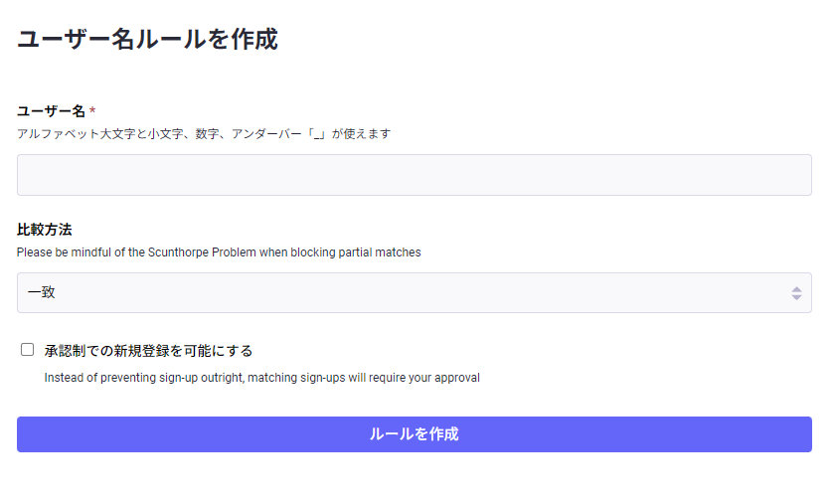Click the downward arrow of the select caret
The image size is (835, 504).
coord(796,297)
